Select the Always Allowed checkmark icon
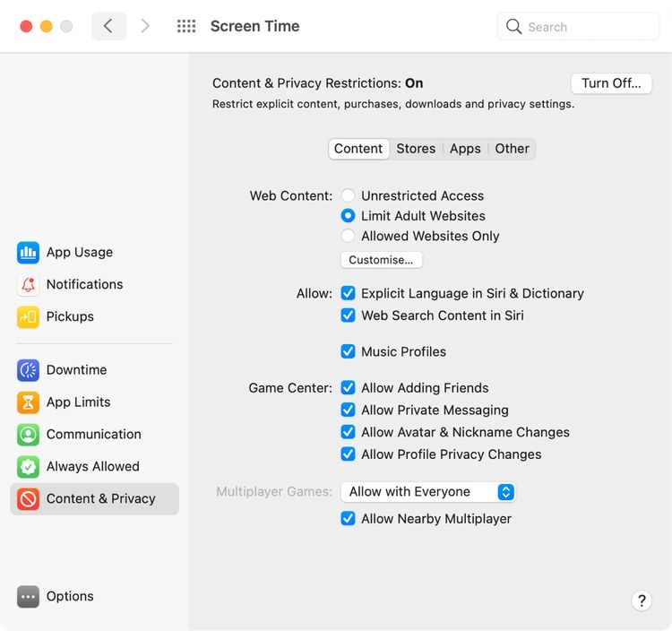Viewport: 672px width, 631px height. click(x=28, y=466)
